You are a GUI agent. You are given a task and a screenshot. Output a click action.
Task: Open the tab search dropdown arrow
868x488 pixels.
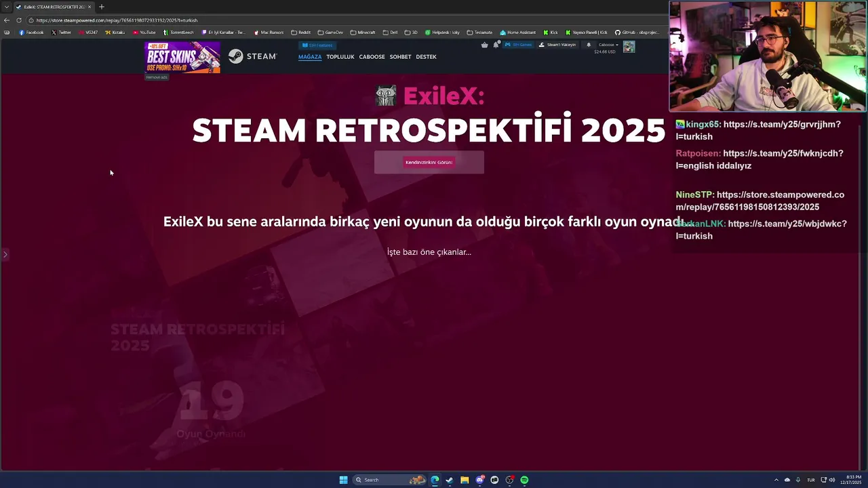(6, 7)
